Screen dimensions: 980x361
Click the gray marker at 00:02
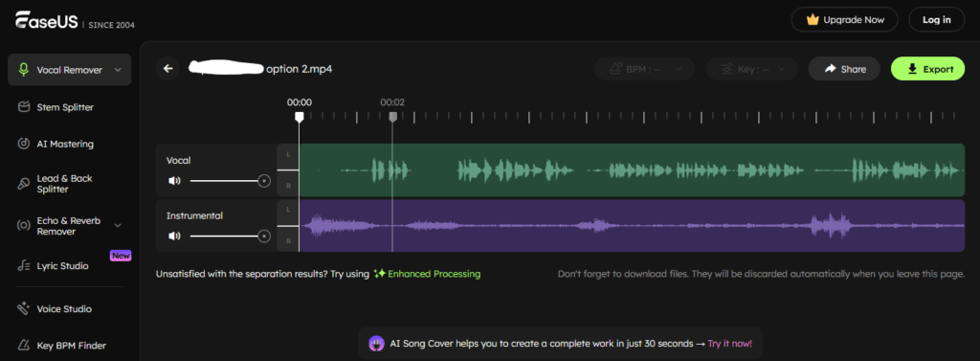coord(392,117)
